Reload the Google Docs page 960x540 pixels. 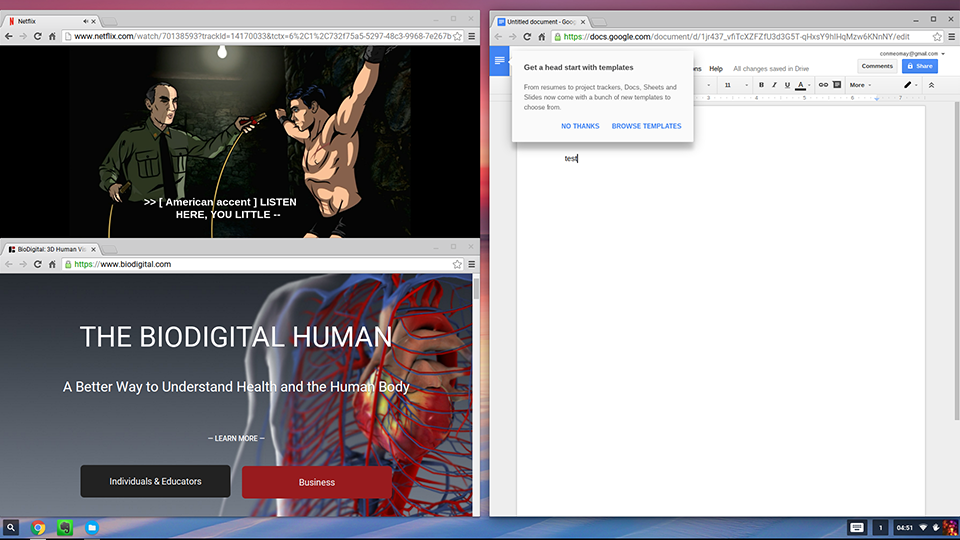[527, 37]
